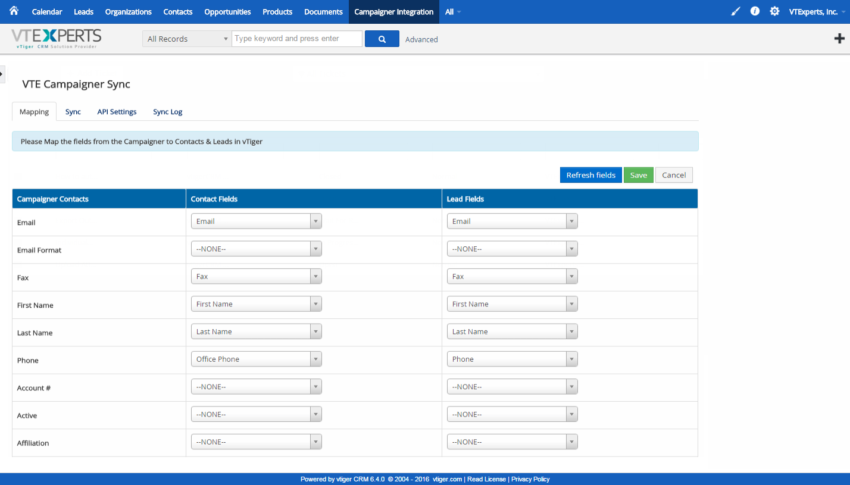The height and width of the screenshot is (485, 850).
Task: Open Lead Fields dropdown for First Name
Action: pos(512,304)
